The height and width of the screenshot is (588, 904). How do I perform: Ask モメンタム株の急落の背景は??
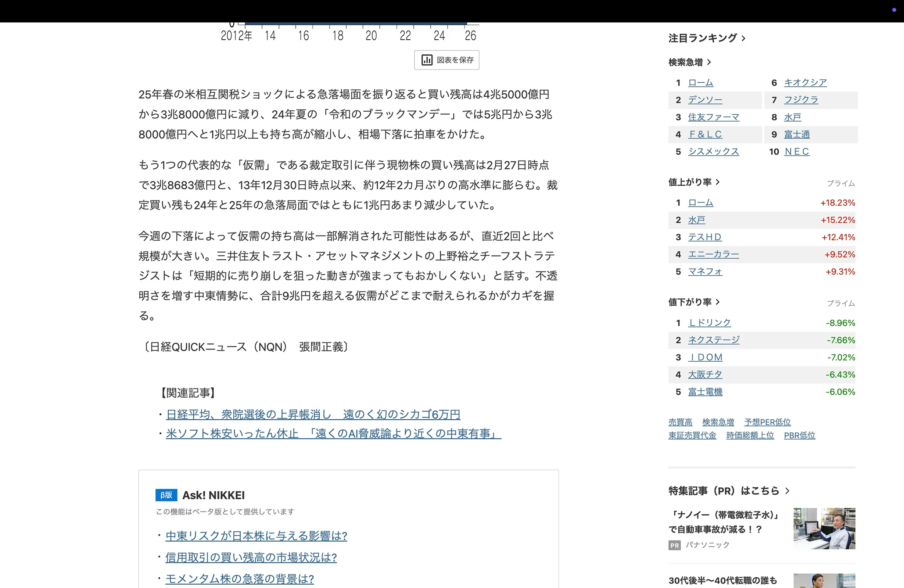click(x=240, y=579)
